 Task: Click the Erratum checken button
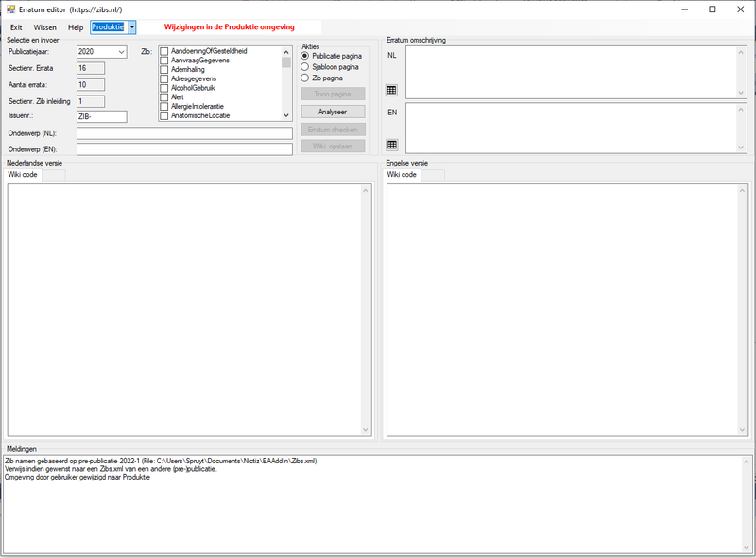(333, 130)
